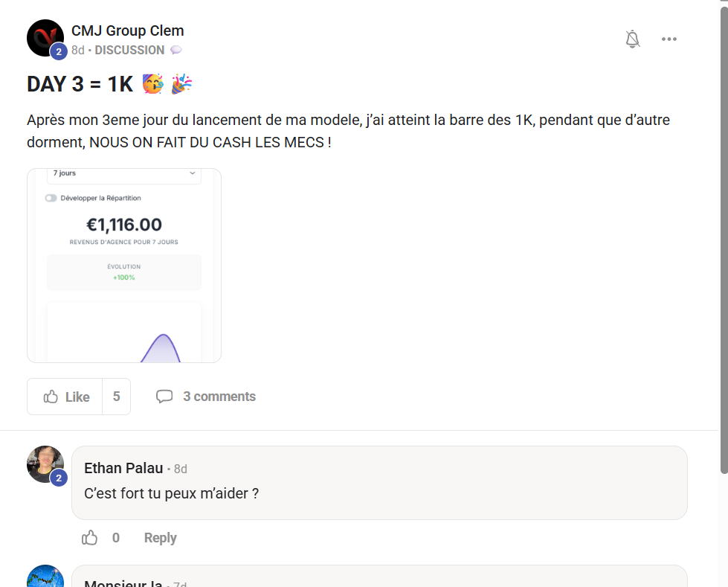Viewport: 728px width, 587px height.
Task: Like Ethan Palau's comment with thumbs-up
Action: (x=90, y=537)
